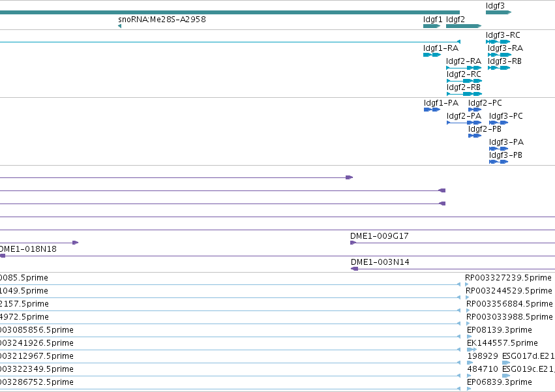This screenshot has width=555, height=392.
Task: Open the Idgf3-RC transcript
Action: 498,42
